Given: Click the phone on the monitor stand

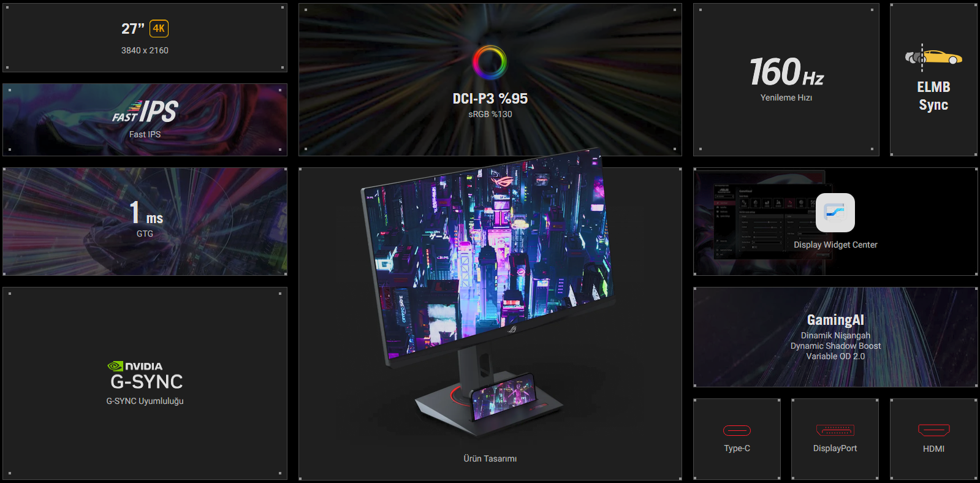Looking at the screenshot, I should (x=504, y=397).
